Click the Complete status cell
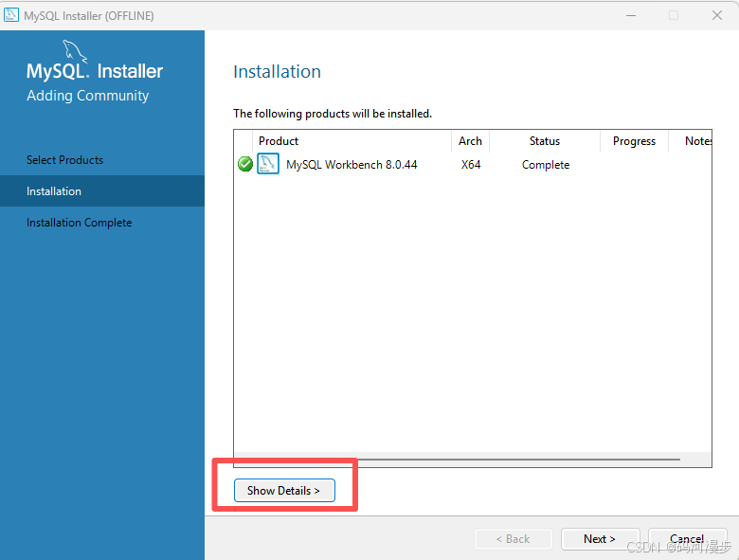739x560 pixels. 546,165
